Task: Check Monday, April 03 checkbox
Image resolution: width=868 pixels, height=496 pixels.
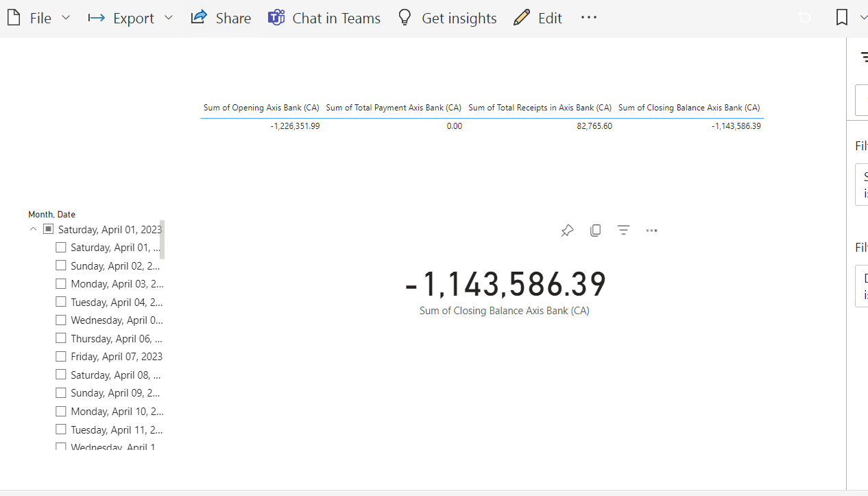Action: tap(61, 284)
